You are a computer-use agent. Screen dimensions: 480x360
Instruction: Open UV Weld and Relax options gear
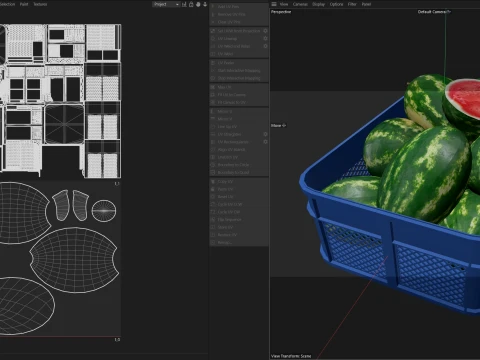coord(265,46)
